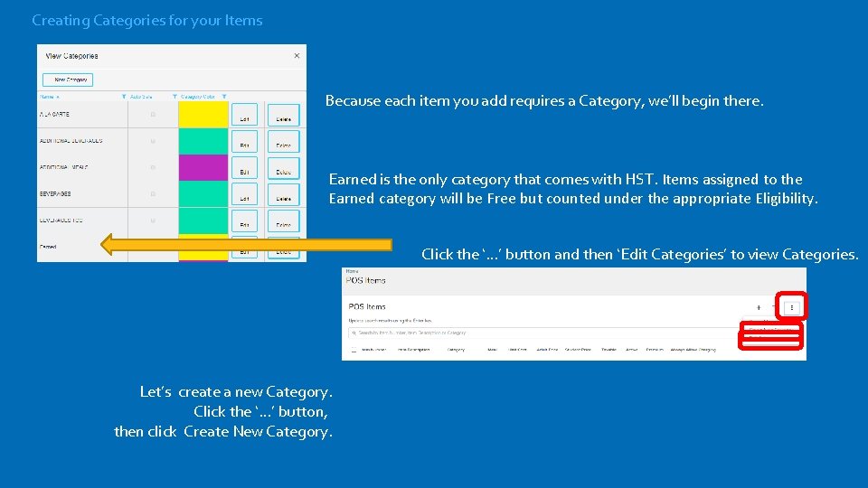Delete the À LA CARTE category
The height and width of the screenshot is (488, 868).
[283, 115]
